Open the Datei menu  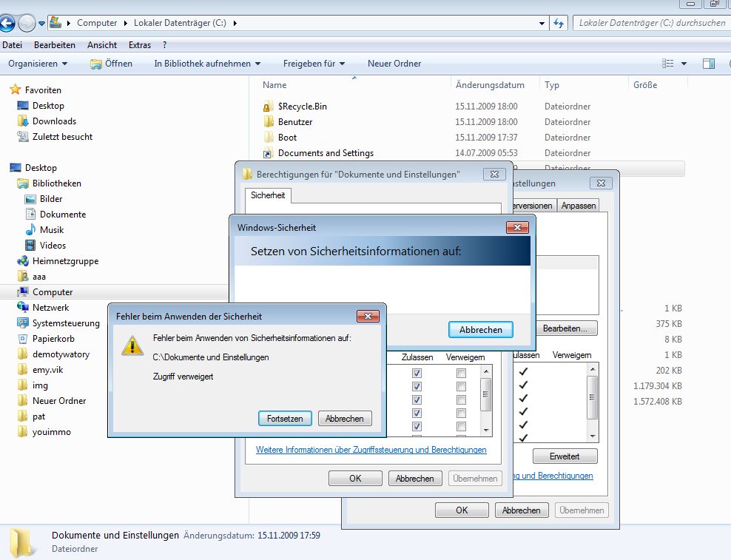click(x=12, y=45)
